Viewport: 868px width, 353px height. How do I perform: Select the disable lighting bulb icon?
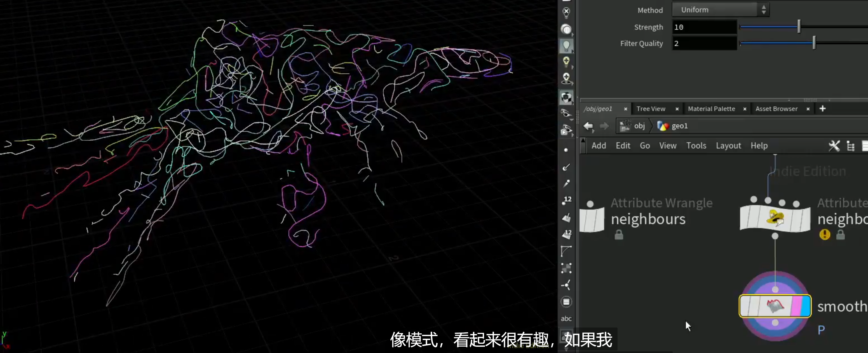566,13
